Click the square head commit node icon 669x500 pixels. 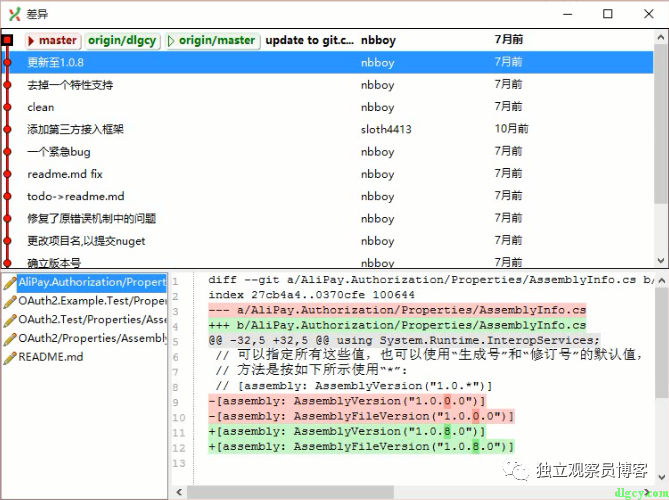[7, 41]
